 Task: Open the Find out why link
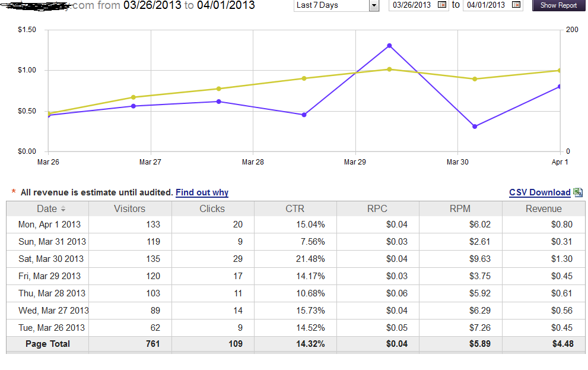[x=202, y=192]
